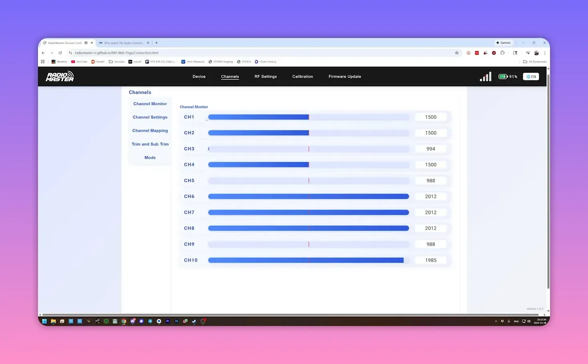Click the uBlock Origin extension icon
Viewport: 588px width, 364px height.
tap(494, 53)
